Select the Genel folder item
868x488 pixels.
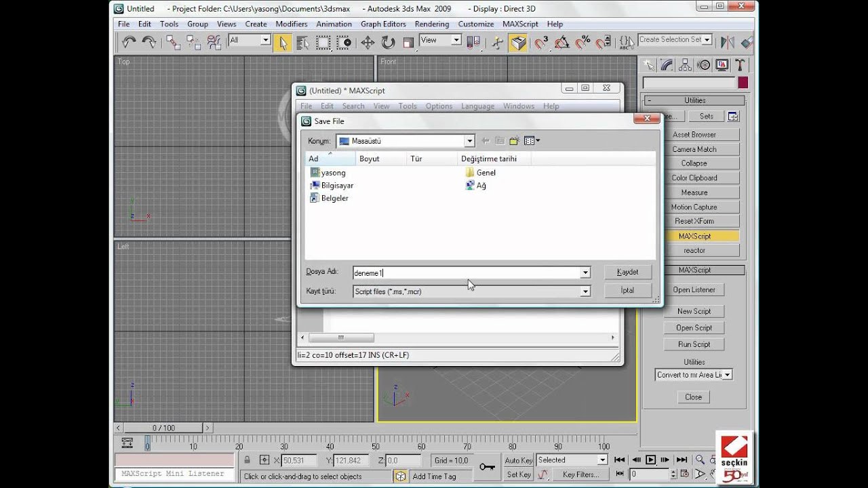[x=481, y=173]
